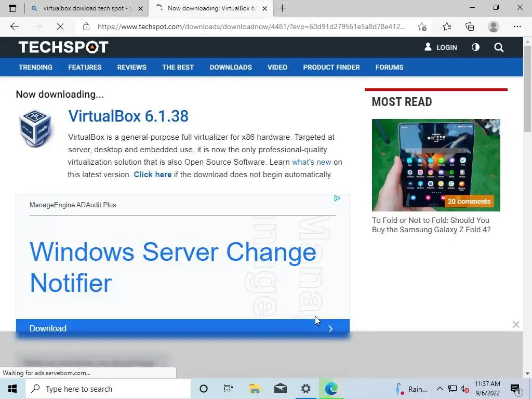Open the tab actions menu icon
Viewport: 532px width, 399px height.
click(x=12, y=8)
